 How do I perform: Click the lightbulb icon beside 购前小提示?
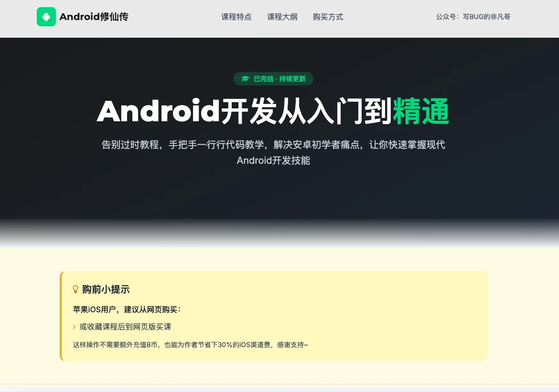click(x=75, y=289)
